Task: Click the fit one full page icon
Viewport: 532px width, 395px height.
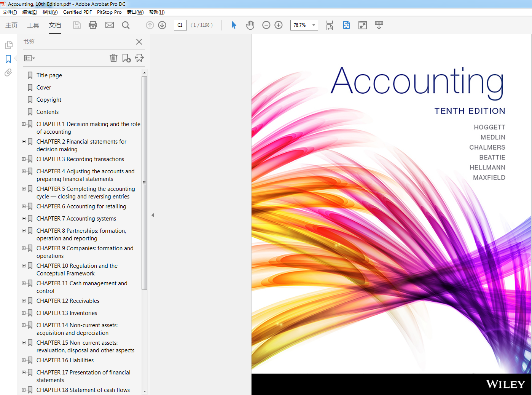Action: click(346, 25)
